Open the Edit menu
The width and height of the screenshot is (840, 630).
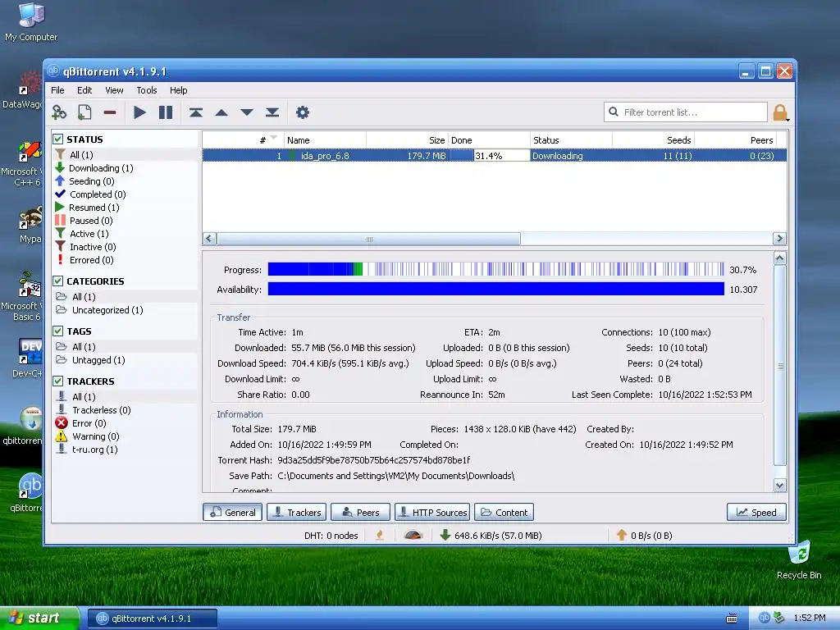click(84, 90)
